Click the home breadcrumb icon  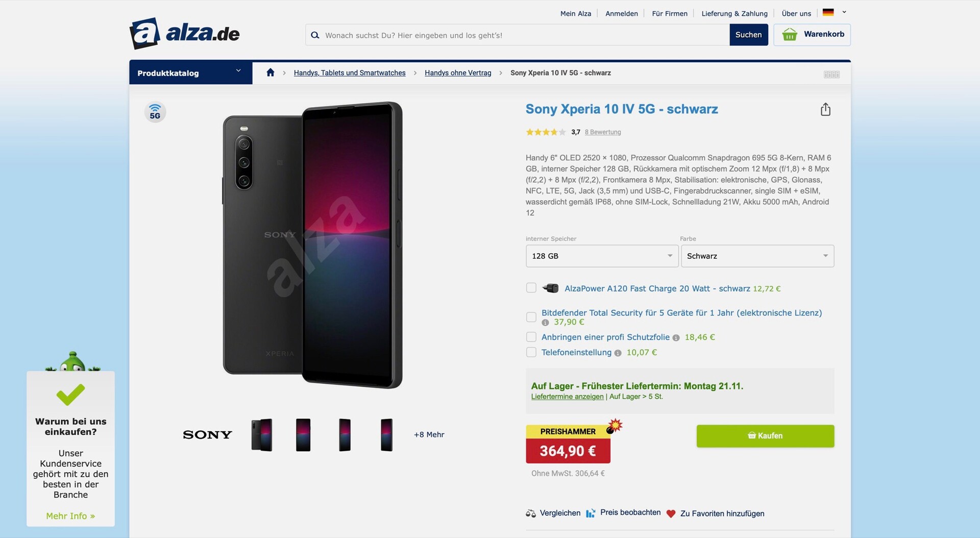pos(271,72)
